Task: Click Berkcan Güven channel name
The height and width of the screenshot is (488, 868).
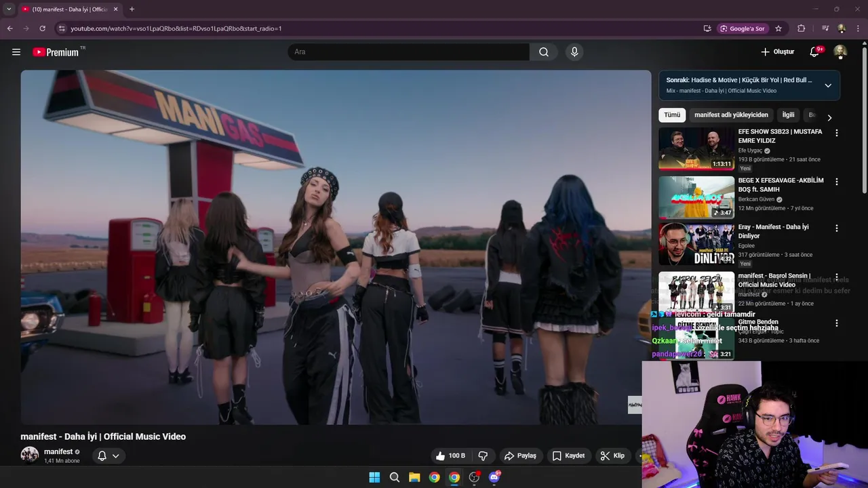Action: pos(756,199)
